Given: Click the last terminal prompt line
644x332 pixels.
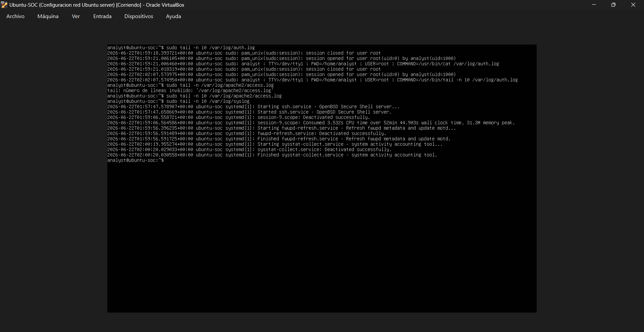Looking at the screenshot, I should [x=136, y=160].
